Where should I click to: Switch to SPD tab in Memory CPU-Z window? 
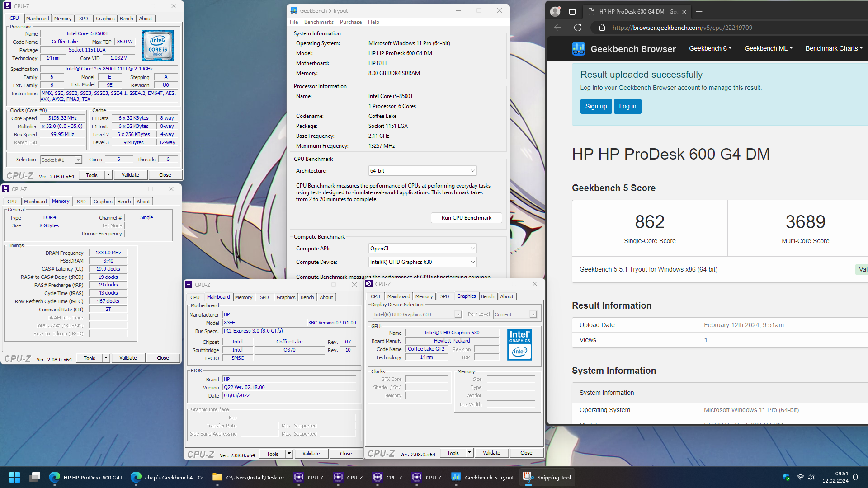[x=81, y=202]
